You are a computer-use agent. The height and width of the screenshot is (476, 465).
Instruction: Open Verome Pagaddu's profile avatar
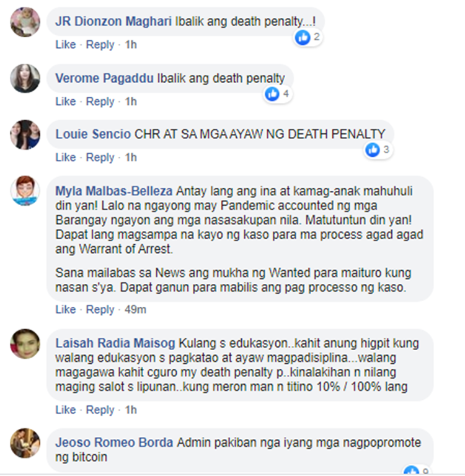coord(25,78)
